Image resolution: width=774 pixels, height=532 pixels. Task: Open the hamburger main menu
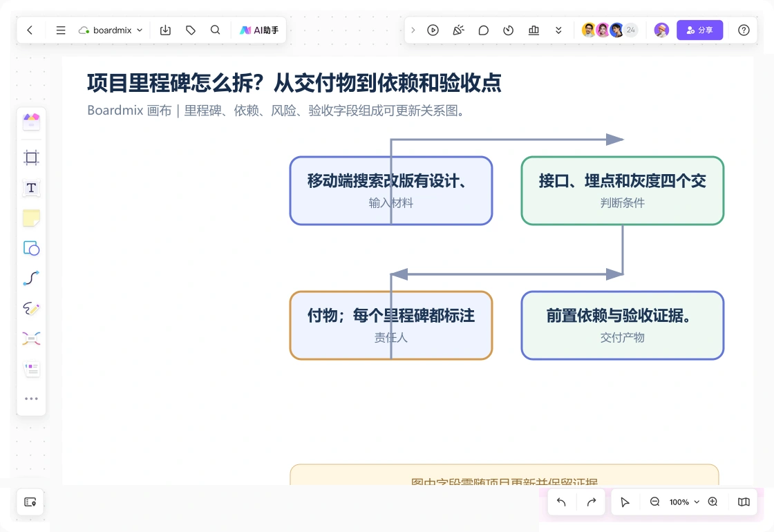[61, 30]
